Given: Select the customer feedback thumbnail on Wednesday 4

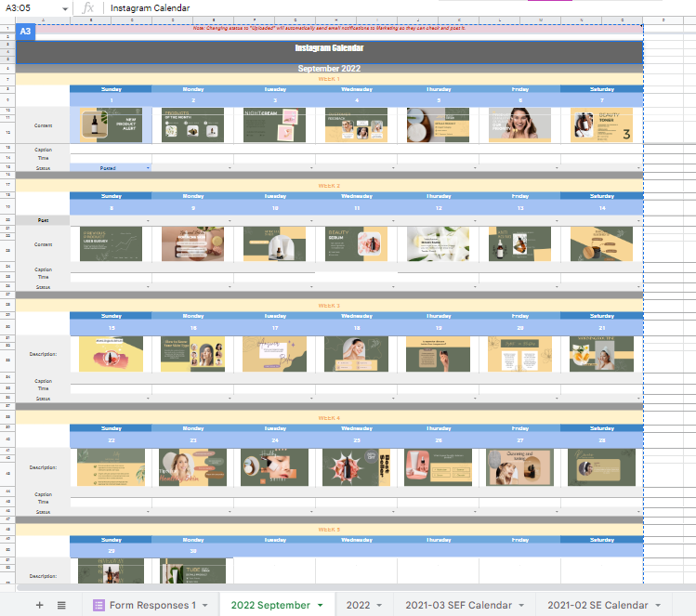Looking at the screenshot, I should [x=356, y=125].
